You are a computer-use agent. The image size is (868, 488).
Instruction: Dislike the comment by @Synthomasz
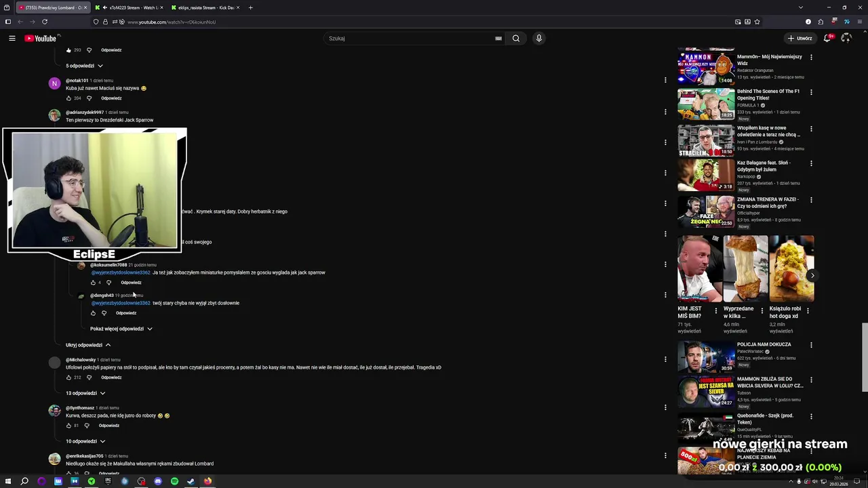[x=87, y=426]
